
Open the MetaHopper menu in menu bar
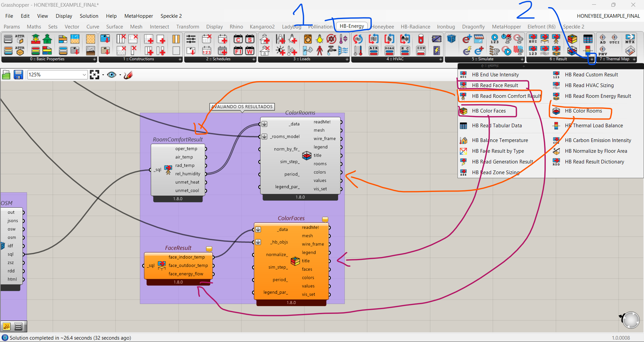(139, 16)
